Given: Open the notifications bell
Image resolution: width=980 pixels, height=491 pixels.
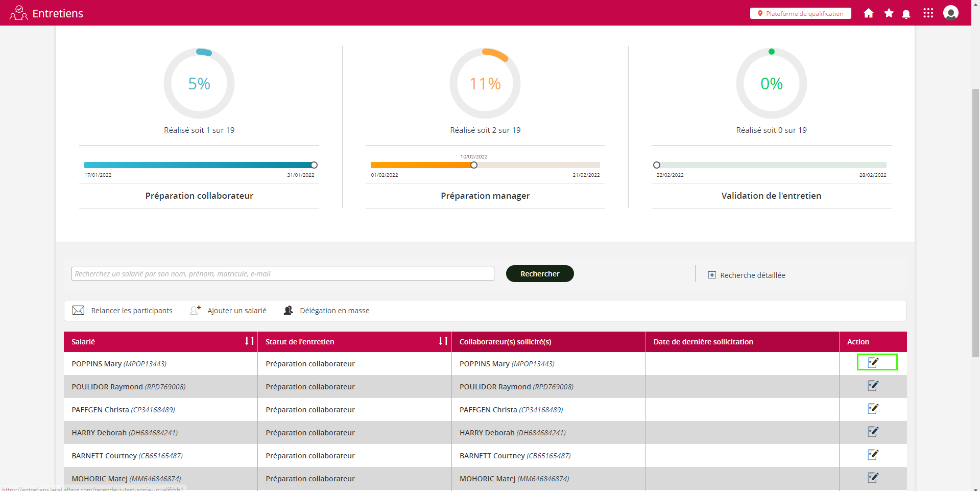Looking at the screenshot, I should click(906, 14).
